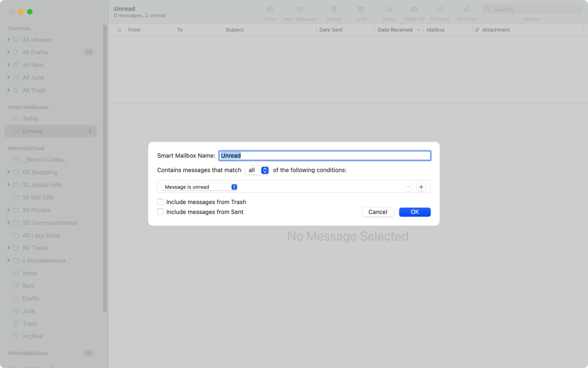Enable Include messages from Trash

pos(161,202)
